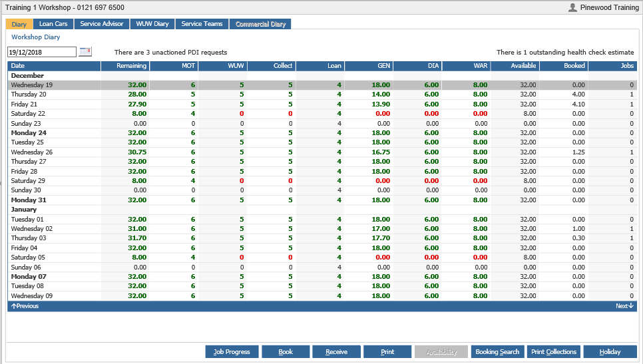Go to the Service Teams tab
The height and width of the screenshot is (364, 643).
click(x=202, y=24)
